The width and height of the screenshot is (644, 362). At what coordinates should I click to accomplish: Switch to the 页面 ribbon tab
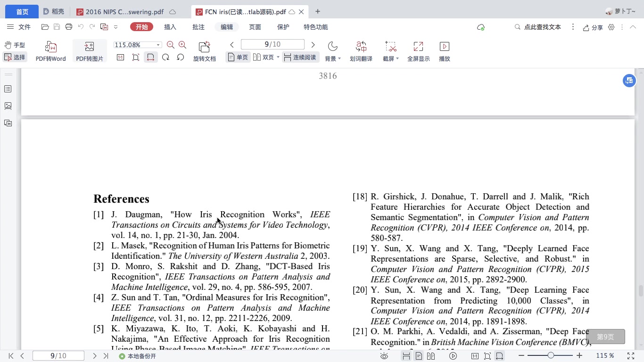coord(255,27)
